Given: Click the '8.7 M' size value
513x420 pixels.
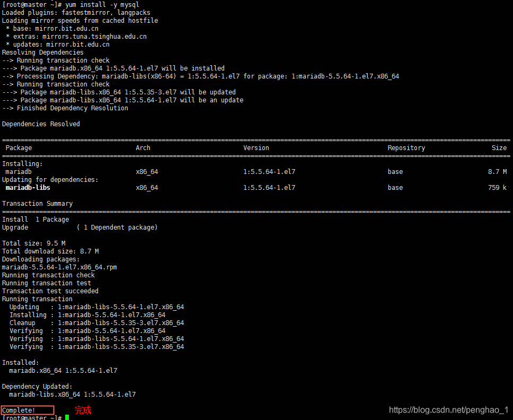Looking at the screenshot, I should click(x=497, y=172).
